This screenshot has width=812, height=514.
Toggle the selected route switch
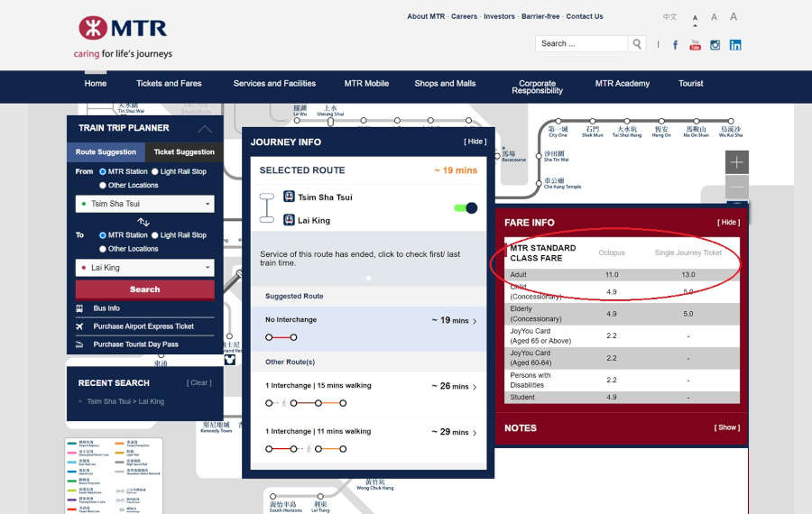coord(466,208)
